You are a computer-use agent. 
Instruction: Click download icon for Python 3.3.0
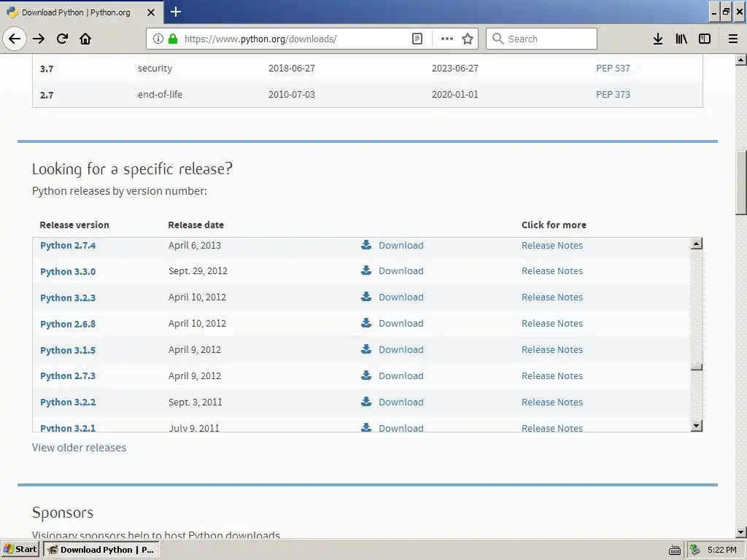point(366,271)
